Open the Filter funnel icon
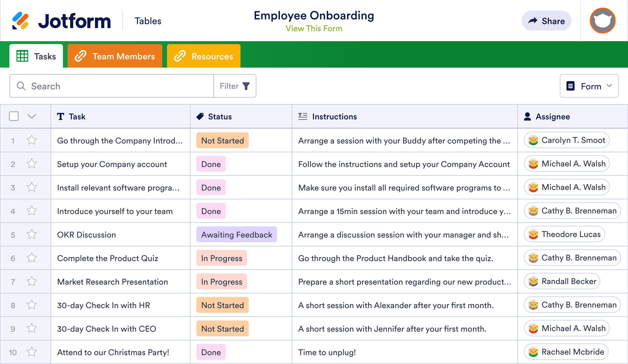The width and height of the screenshot is (628, 364). click(x=246, y=86)
